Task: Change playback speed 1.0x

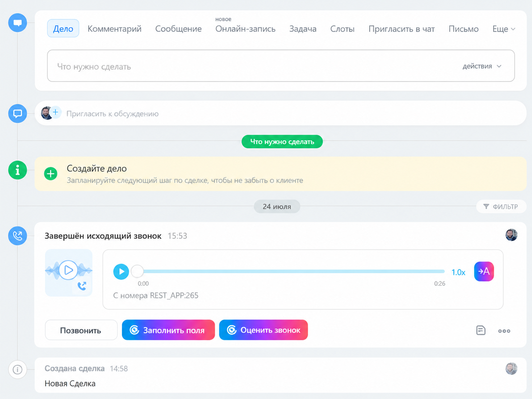Action: 458,272
